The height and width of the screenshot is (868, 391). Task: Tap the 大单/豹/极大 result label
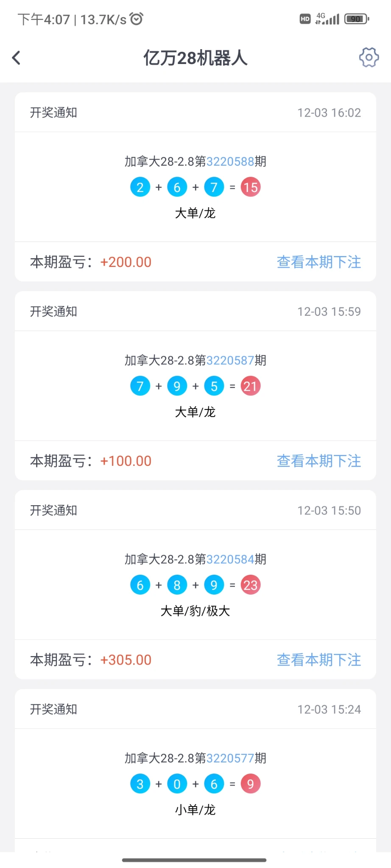(x=195, y=611)
